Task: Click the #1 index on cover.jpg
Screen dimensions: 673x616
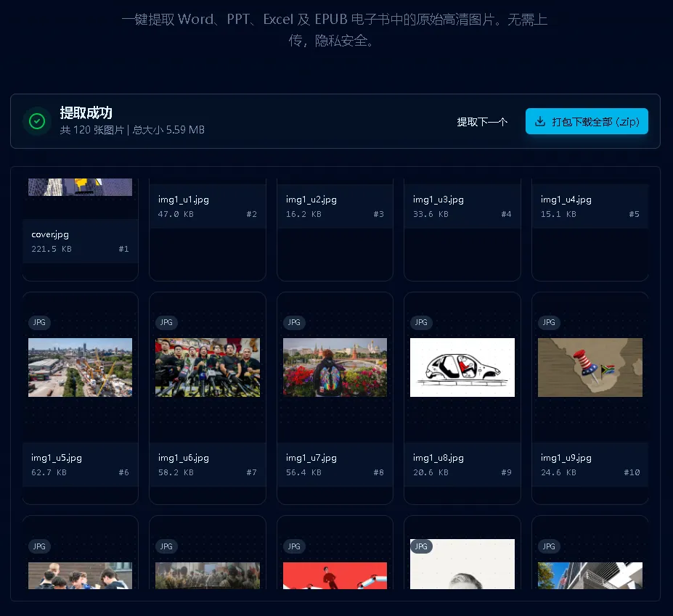Action: (x=123, y=249)
